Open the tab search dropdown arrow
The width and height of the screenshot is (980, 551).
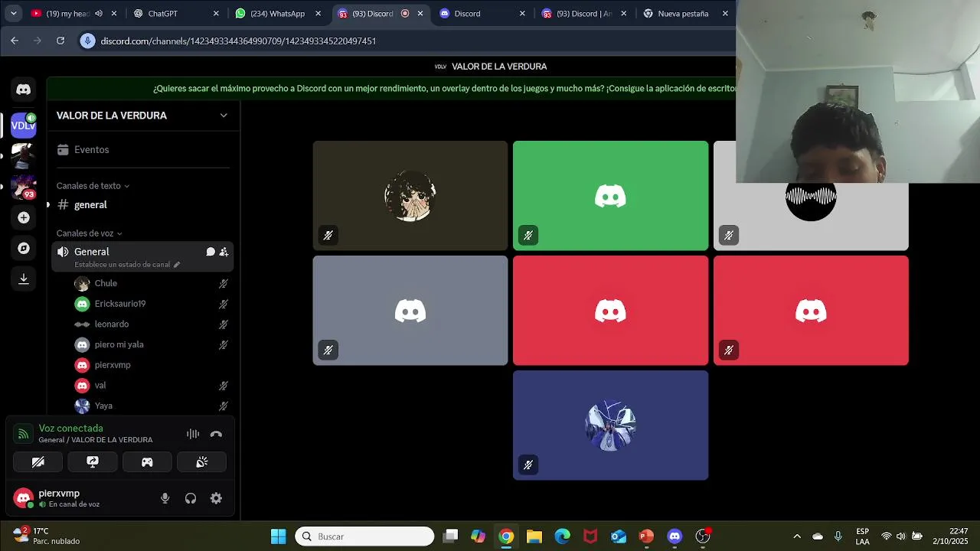point(13,14)
